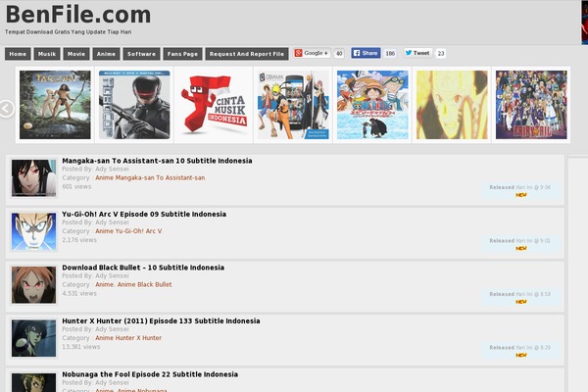This screenshot has height=392, width=588.
Task: Open Mangaka-san To Assistant-san 10 post title
Action: (157, 161)
